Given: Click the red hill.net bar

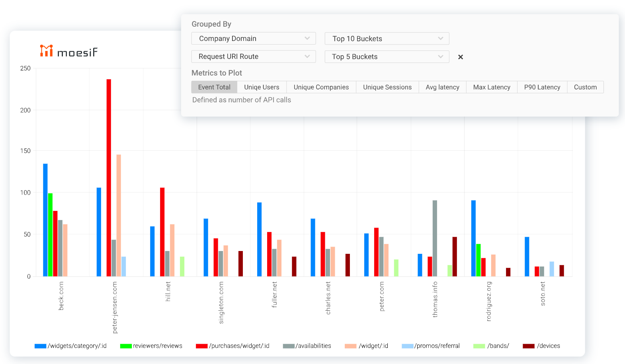Looking at the screenshot, I should coord(162,232).
